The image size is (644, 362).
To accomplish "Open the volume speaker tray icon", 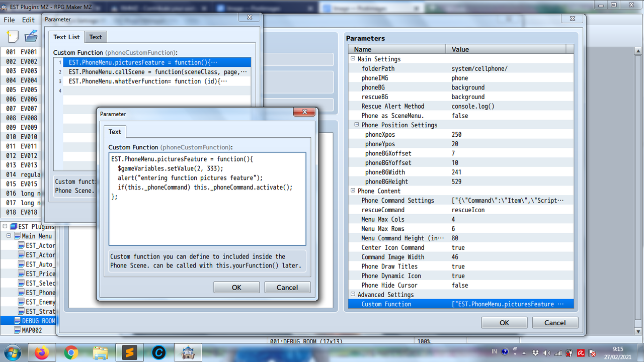I will pos(547,352).
